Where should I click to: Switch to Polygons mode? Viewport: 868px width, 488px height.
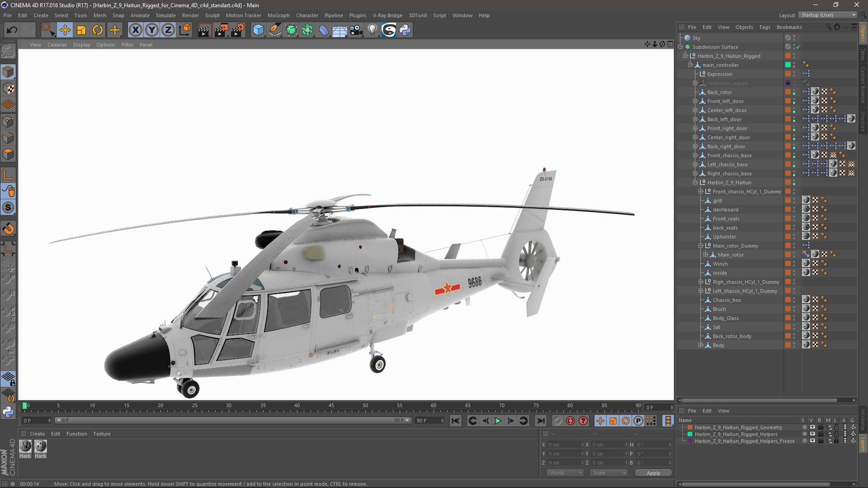8,154
